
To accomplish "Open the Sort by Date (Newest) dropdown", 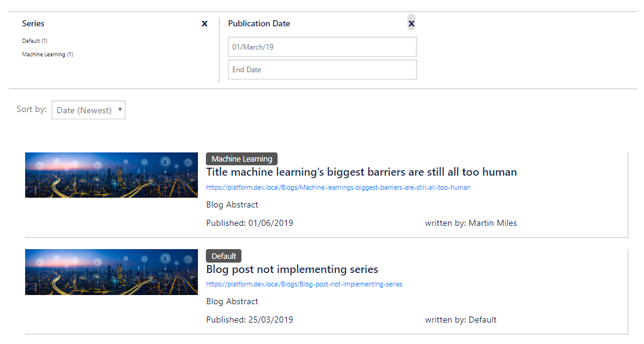I will coord(89,110).
